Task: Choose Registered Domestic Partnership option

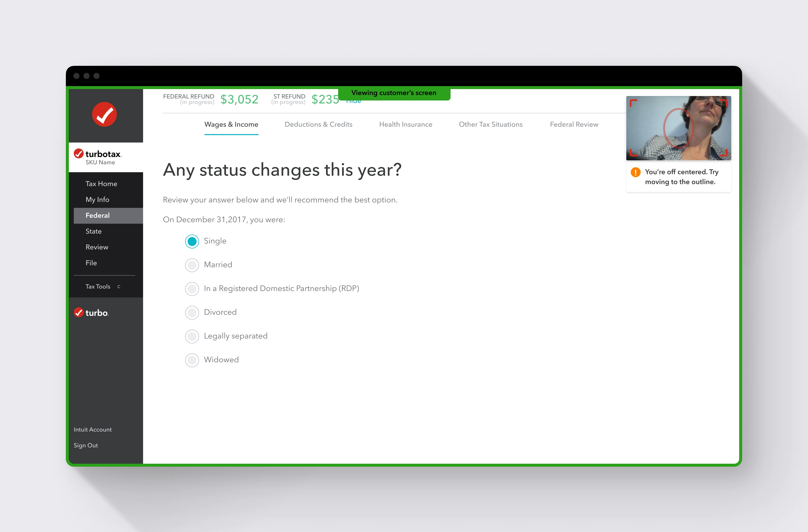Action: click(x=192, y=289)
